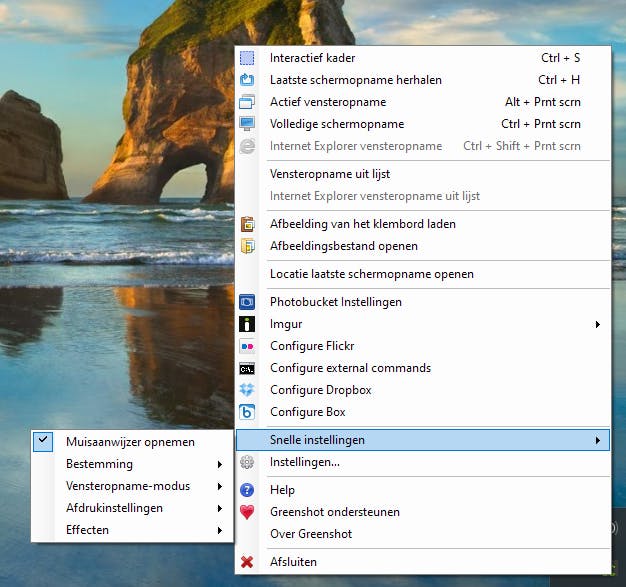Viewport: 626px width, 587px height.
Task: Choose Afbeelding van het klembord laden
Action: click(x=423, y=224)
